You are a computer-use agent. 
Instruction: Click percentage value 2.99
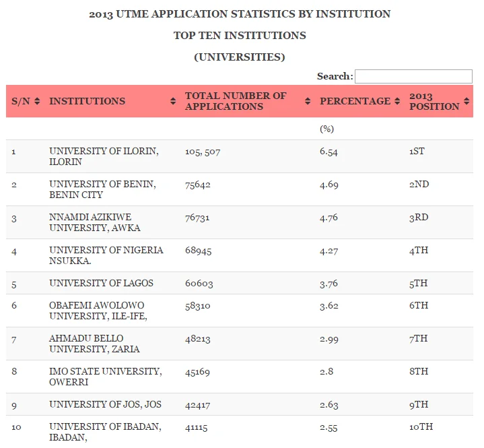(x=329, y=339)
